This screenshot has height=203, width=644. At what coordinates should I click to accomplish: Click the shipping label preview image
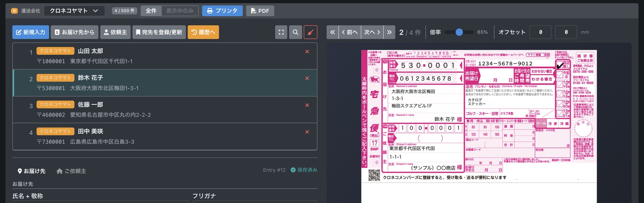coord(479,126)
